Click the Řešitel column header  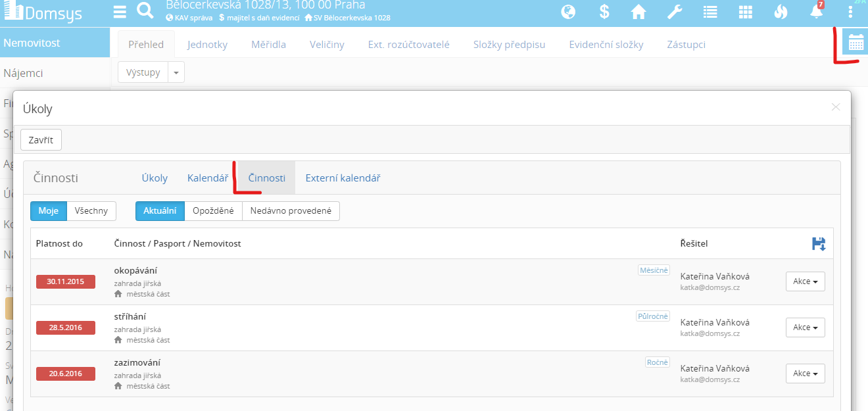694,243
